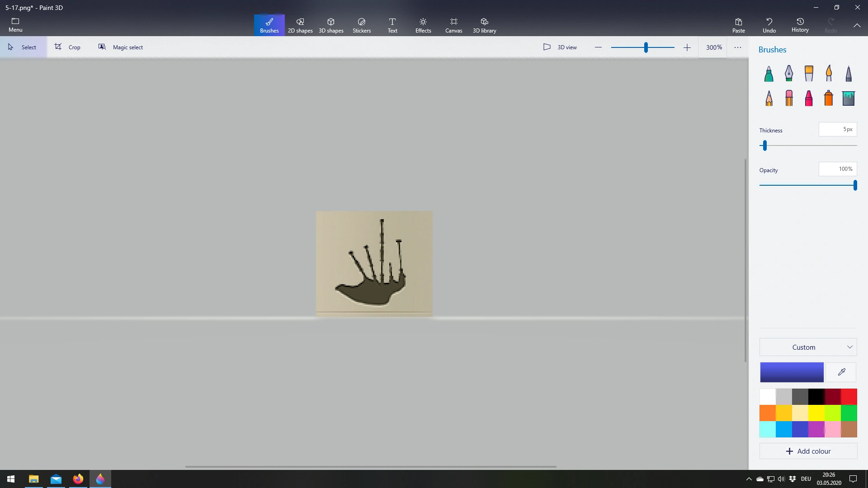This screenshot has width=868, height=488.
Task: Open the Effects tab
Action: 423,25
